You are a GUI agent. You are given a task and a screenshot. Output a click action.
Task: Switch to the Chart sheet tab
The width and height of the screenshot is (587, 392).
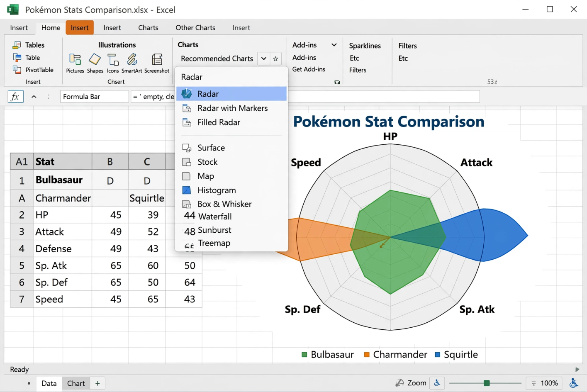tap(76, 383)
